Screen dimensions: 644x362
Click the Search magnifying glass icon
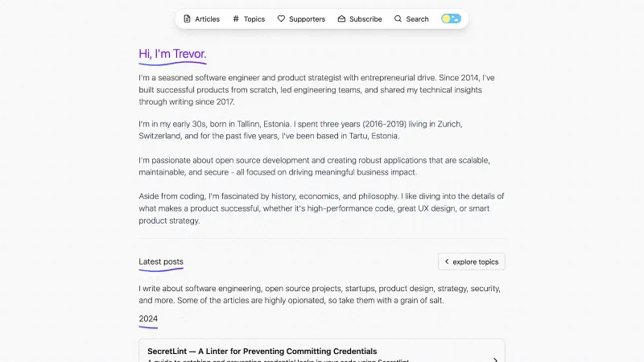click(x=398, y=19)
